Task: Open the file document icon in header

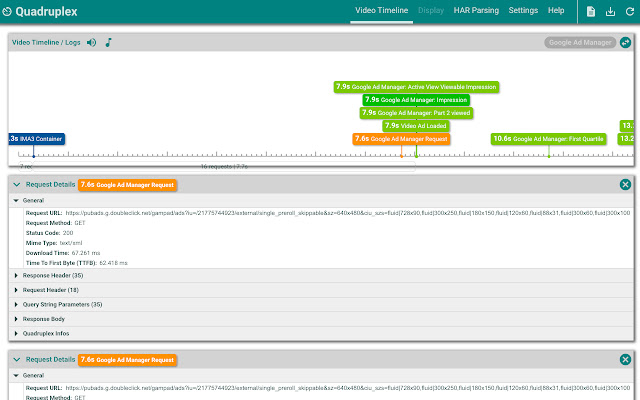Action: pyautogui.click(x=591, y=11)
